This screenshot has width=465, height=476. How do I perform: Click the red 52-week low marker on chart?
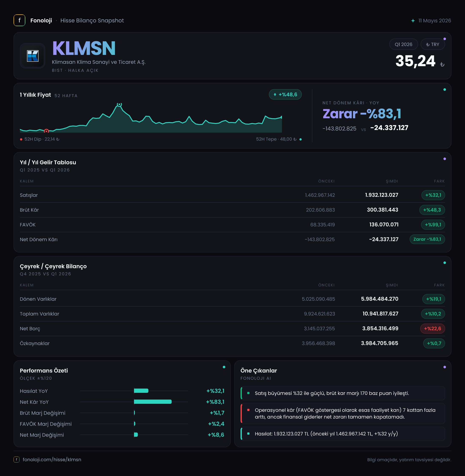(x=46, y=131)
